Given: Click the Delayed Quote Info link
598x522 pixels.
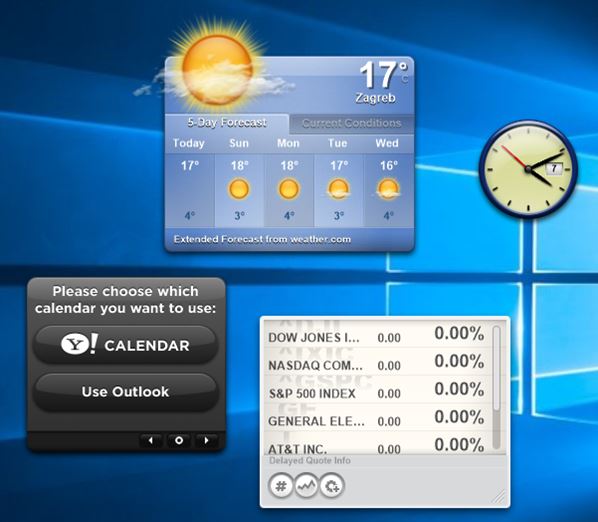Looking at the screenshot, I should 310,460.
